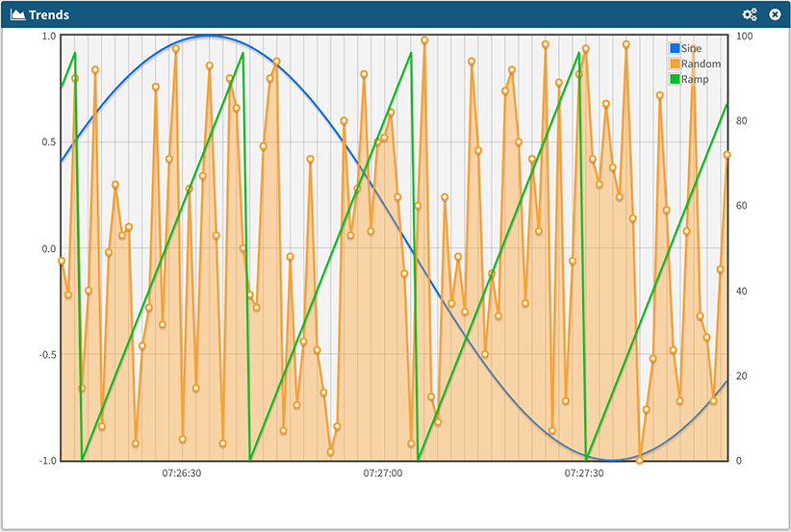Click the peak of the blue Sine curve
The height and width of the screenshot is (532, 791).
[x=209, y=37]
